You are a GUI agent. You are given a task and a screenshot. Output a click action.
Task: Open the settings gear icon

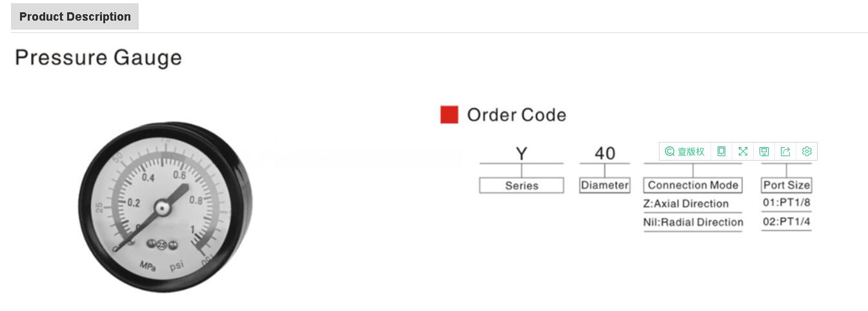[807, 152]
